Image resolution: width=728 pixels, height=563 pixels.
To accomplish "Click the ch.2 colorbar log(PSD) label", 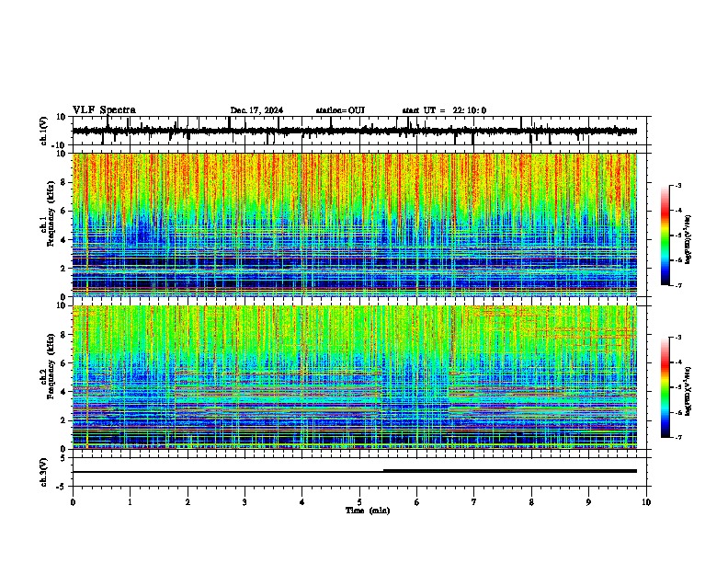I will pyautogui.click(x=688, y=392).
